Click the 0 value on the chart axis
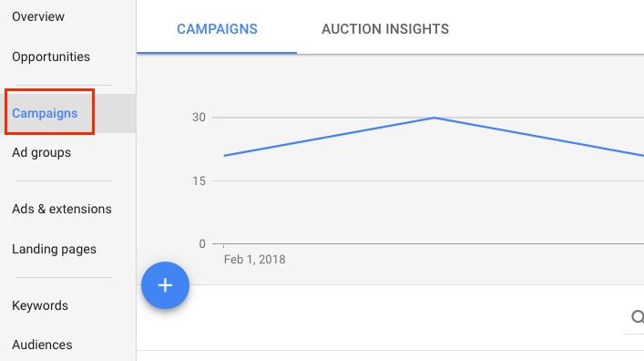 (x=202, y=243)
